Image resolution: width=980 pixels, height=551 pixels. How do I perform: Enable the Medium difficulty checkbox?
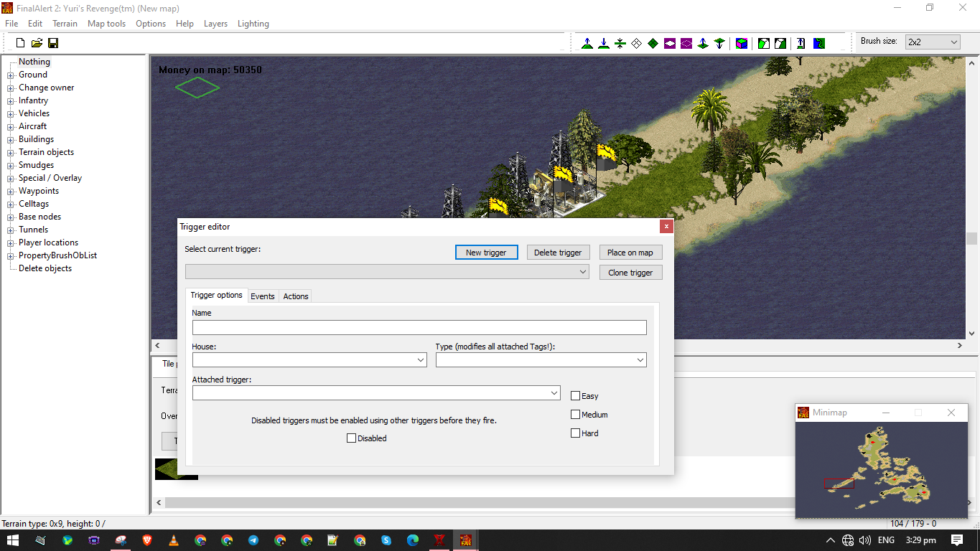coord(575,414)
